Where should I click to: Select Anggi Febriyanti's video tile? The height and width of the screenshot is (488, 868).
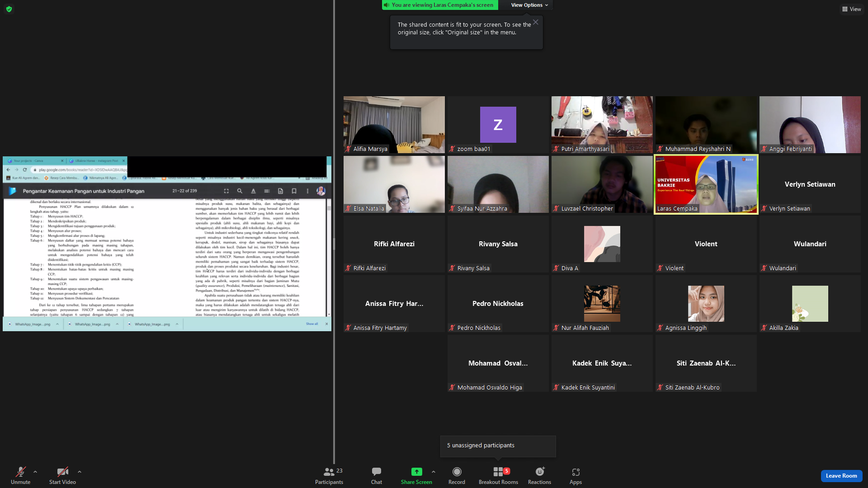[810, 125]
